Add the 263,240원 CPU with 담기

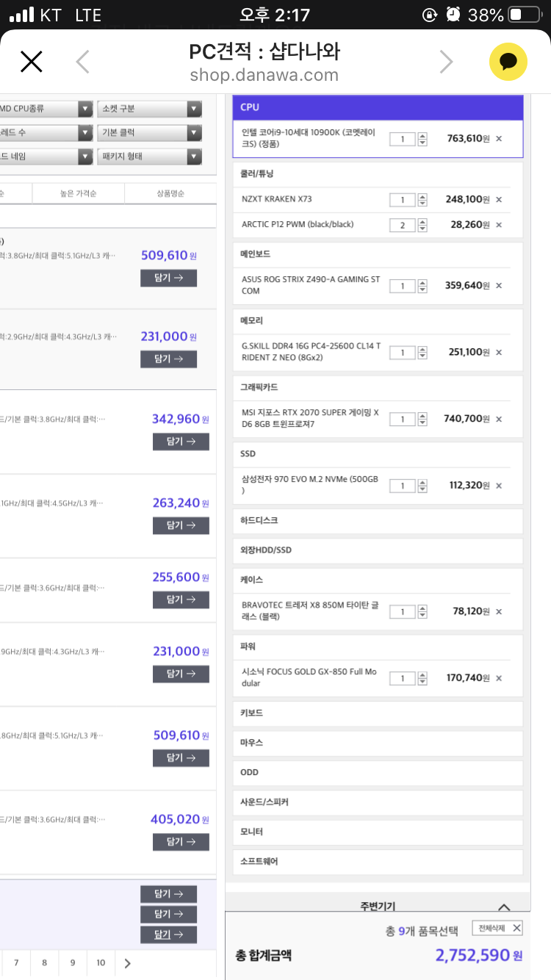[181, 525]
